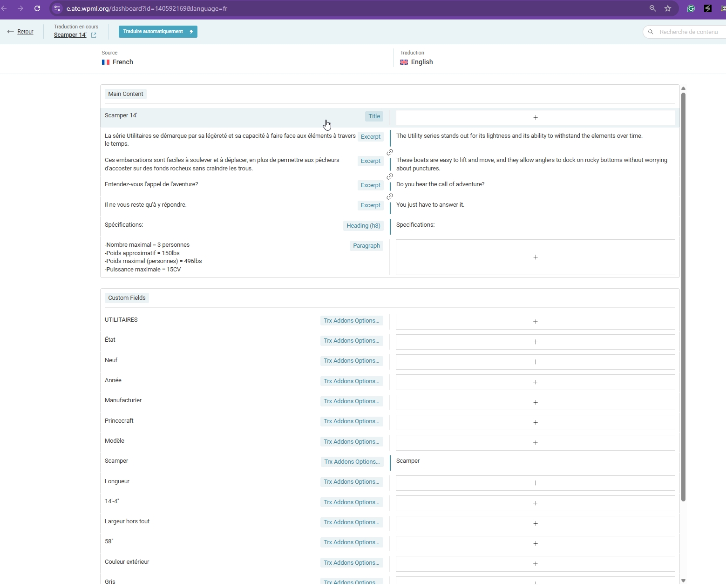Click the browser address bar URL
Screen dimensions: 726x588
(x=147, y=8)
